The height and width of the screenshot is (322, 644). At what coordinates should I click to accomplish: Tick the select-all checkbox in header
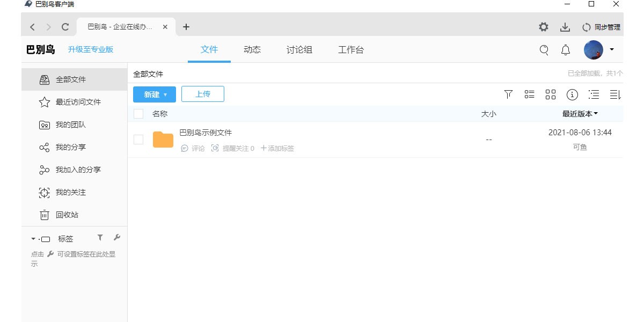coord(138,114)
